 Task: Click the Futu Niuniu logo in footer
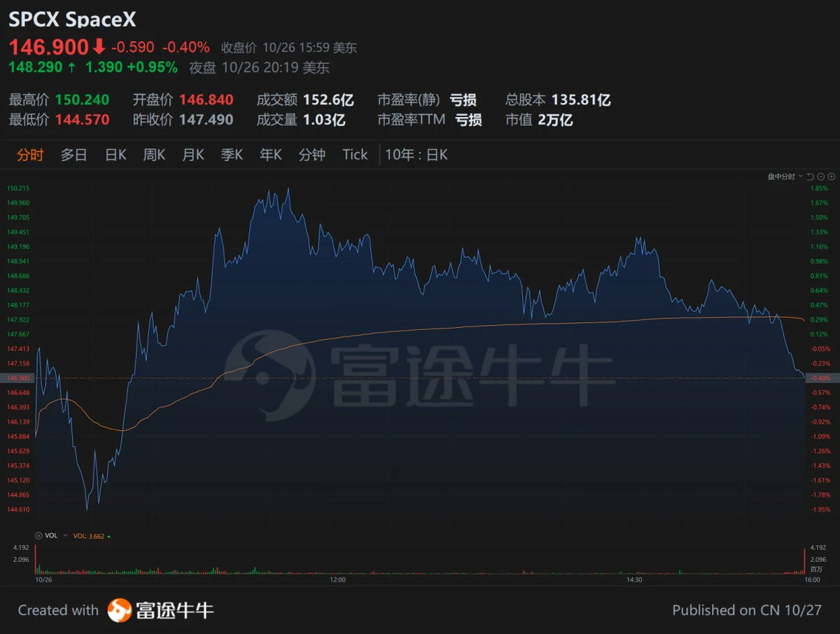point(160,610)
